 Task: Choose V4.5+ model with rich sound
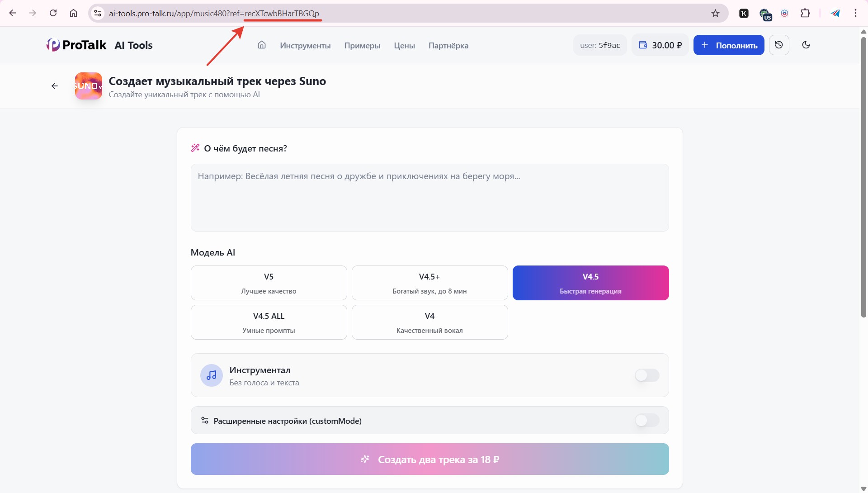(x=429, y=283)
